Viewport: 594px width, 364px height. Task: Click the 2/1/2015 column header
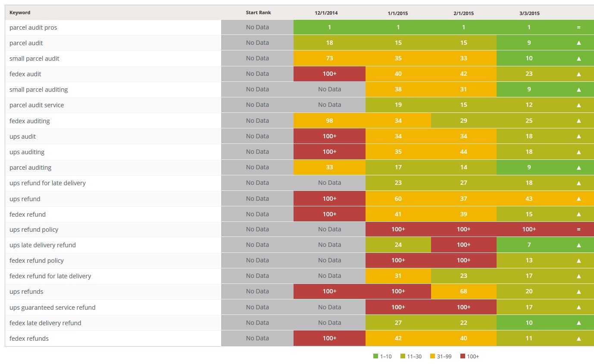pyautogui.click(x=463, y=13)
